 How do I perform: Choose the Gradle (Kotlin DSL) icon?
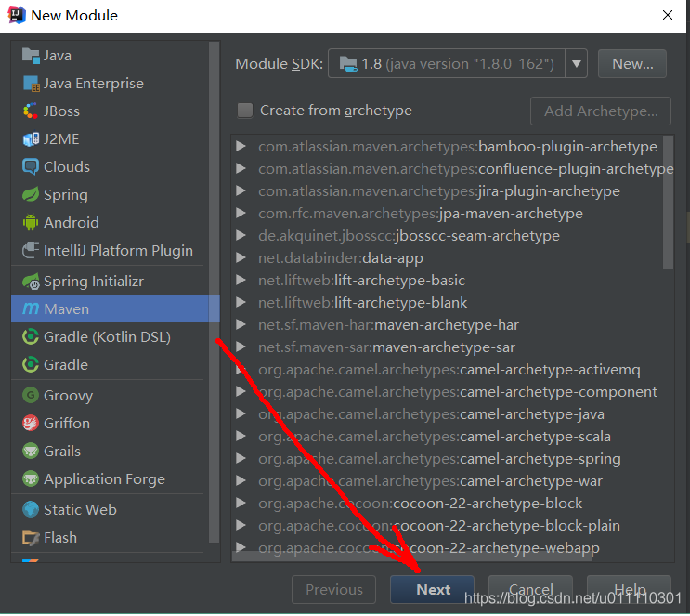tap(31, 337)
